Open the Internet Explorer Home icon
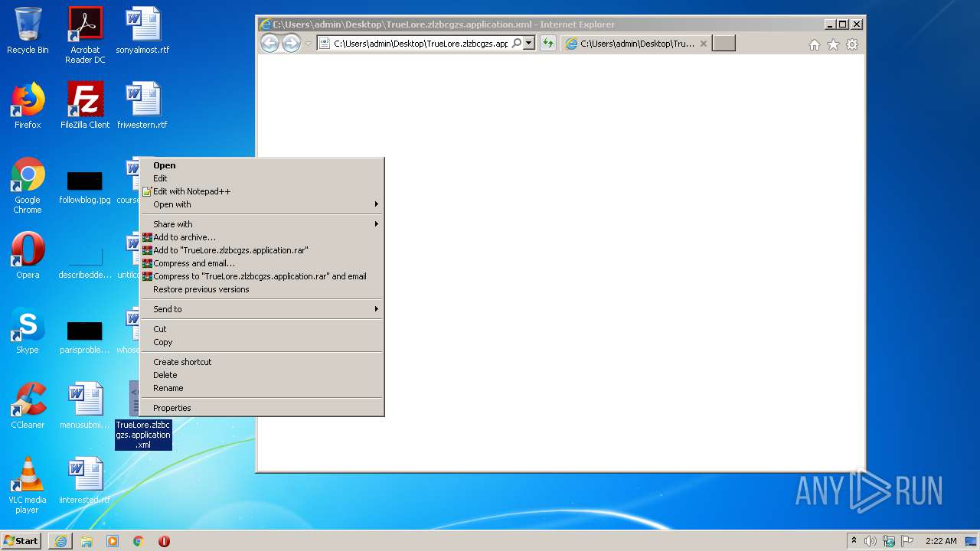Screen dimensions: 980x551 point(815,44)
